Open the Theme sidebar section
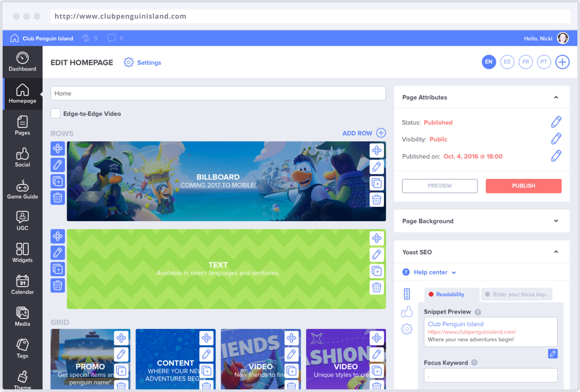 (x=22, y=380)
